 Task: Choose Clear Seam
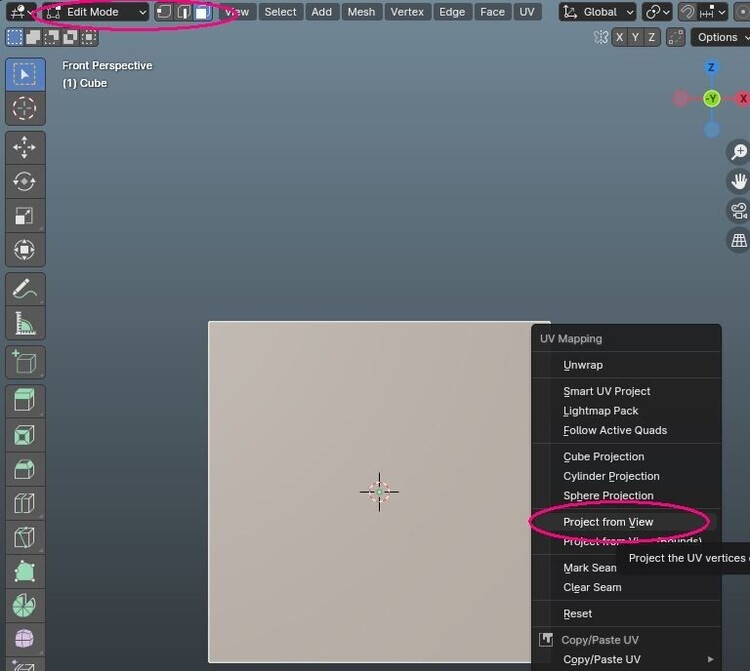tap(626, 587)
